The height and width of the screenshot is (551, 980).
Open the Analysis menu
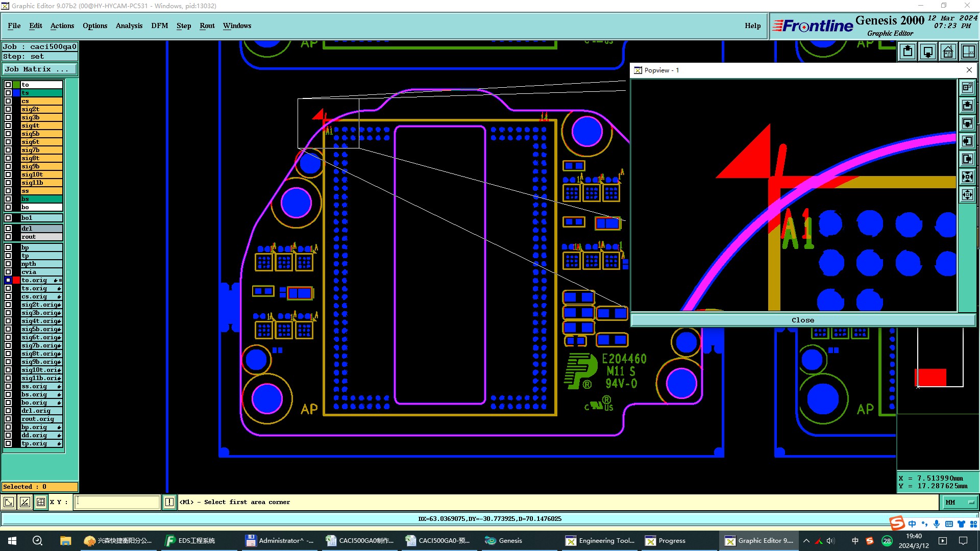click(x=129, y=26)
